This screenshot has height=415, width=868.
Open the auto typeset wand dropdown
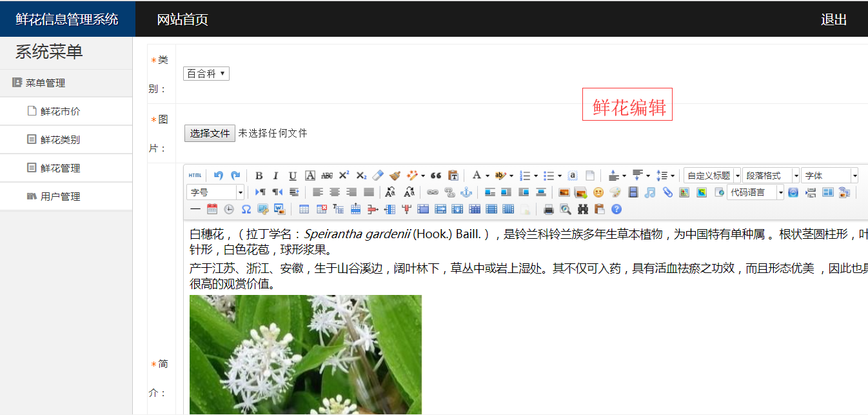point(423,176)
